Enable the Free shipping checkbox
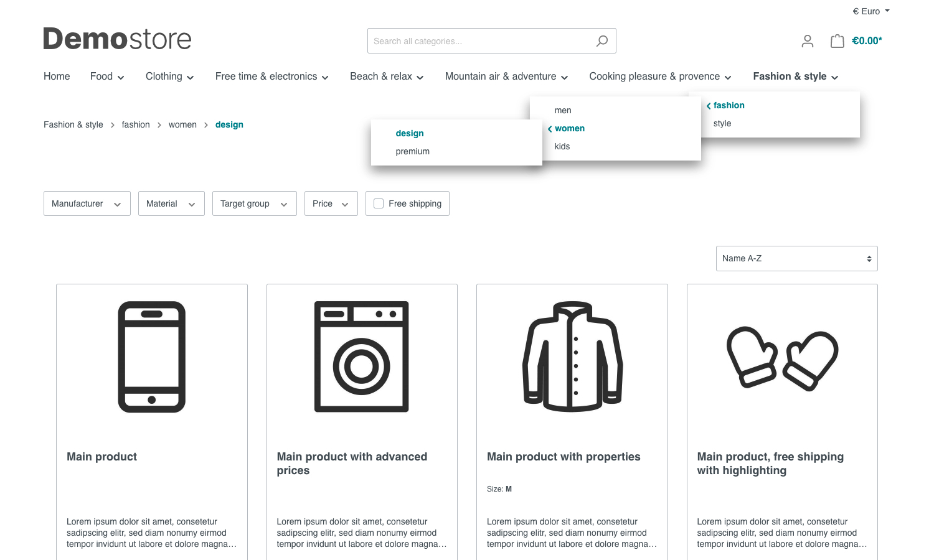934x560 pixels. [379, 203]
